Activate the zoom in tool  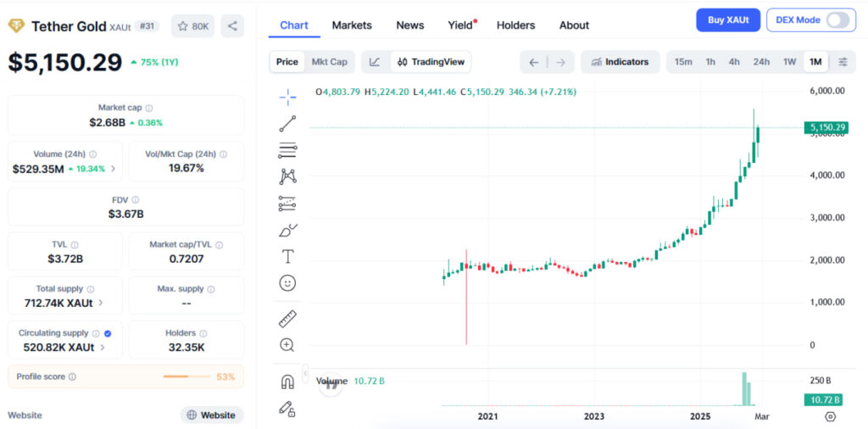pyautogui.click(x=287, y=345)
